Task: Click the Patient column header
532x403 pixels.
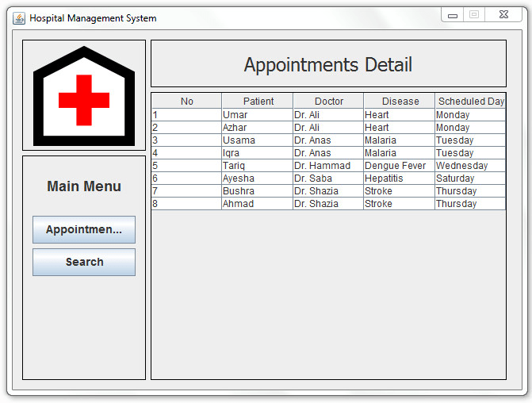Action: pos(258,102)
